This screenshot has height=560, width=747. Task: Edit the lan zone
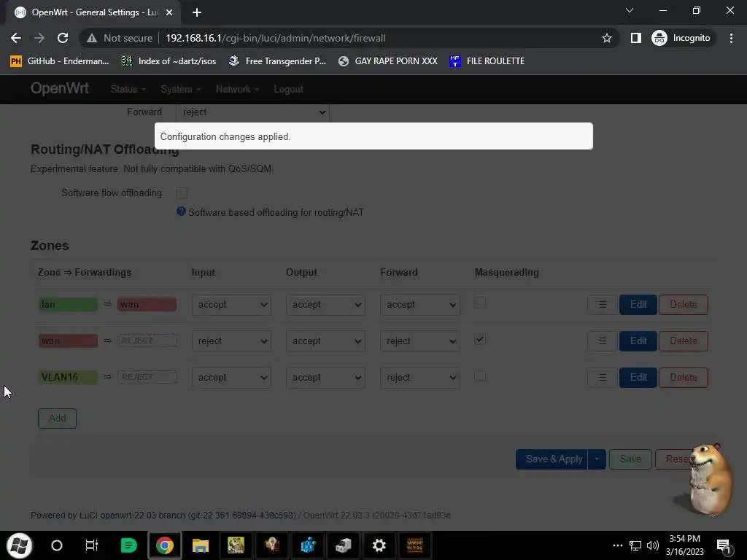coord(638,305)
